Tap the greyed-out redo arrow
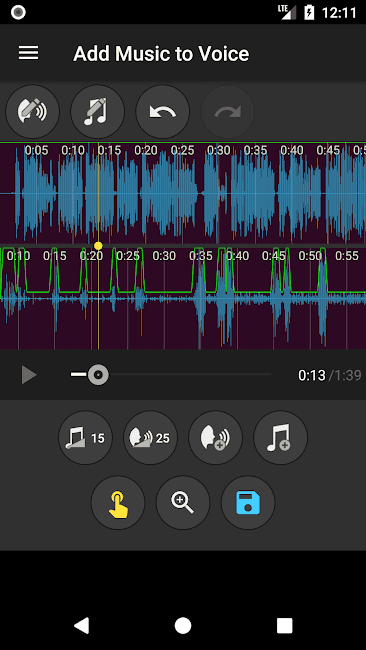The image size is (366, 650). point(228,112)
